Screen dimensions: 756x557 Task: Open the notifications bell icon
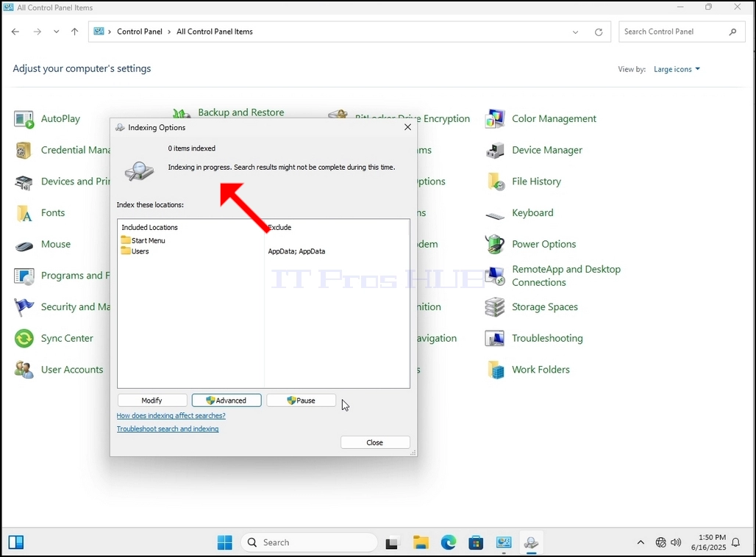735,542
